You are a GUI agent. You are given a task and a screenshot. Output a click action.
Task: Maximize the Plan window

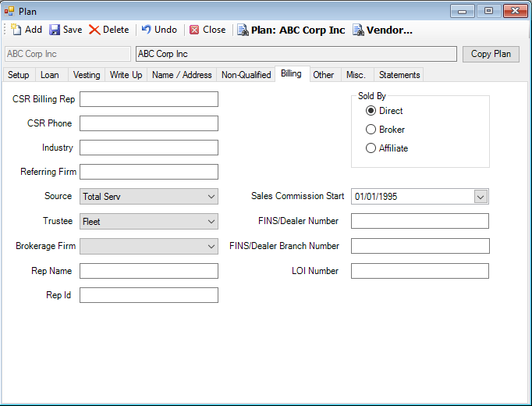coord(488,11)
